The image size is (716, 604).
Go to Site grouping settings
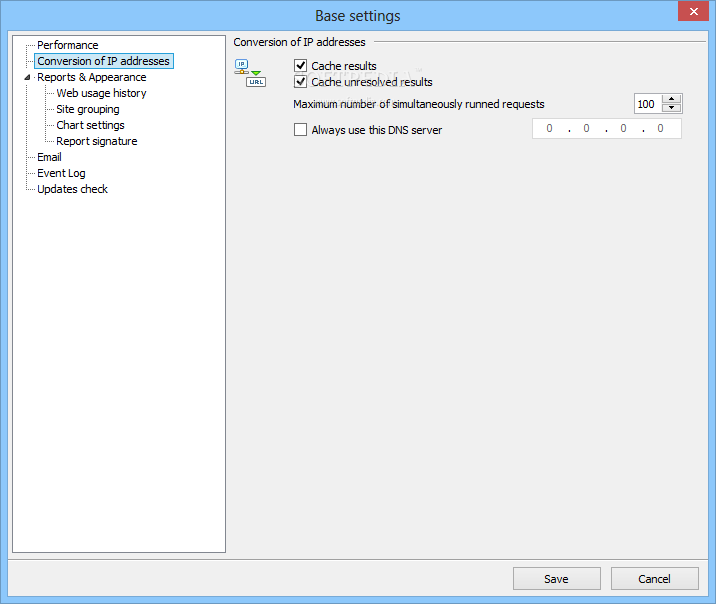[88, 109]
